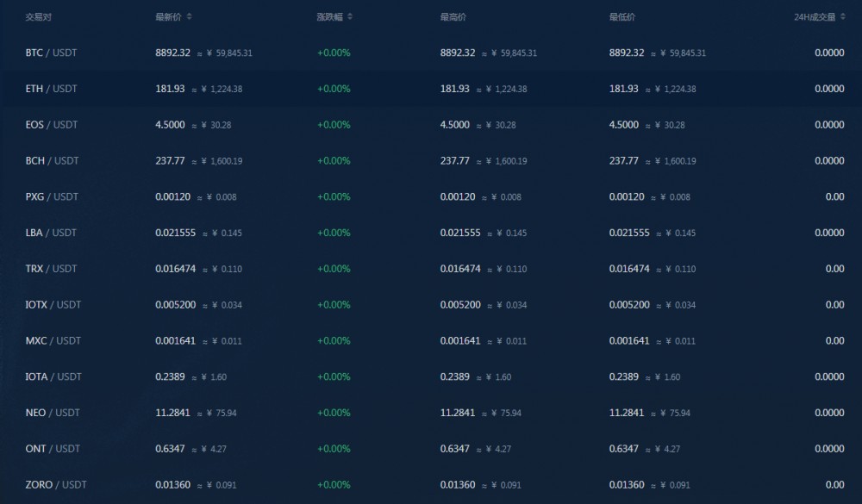Select the ETH / USDT pair row

52,89
